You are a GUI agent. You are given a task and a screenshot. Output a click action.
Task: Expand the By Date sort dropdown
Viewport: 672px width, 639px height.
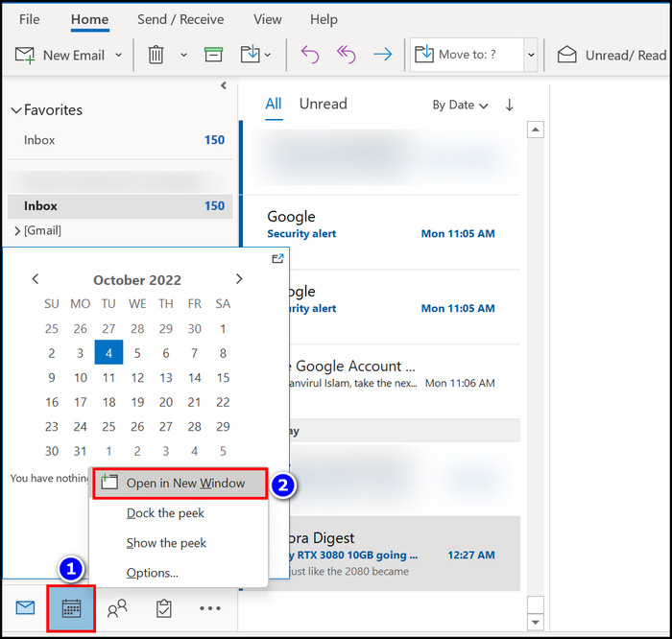tap(460, 105)
